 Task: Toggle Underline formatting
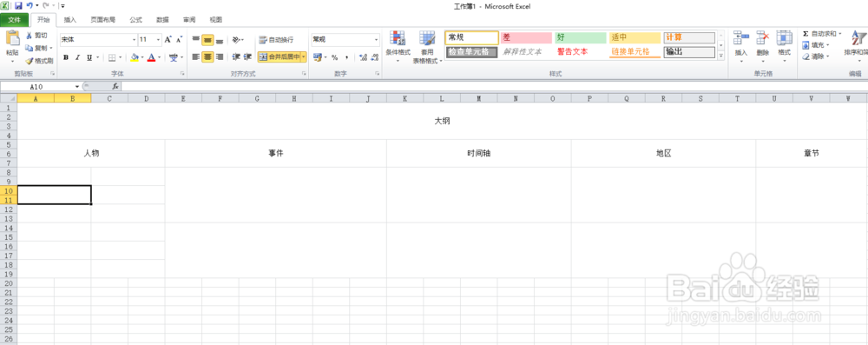point(89,57)
